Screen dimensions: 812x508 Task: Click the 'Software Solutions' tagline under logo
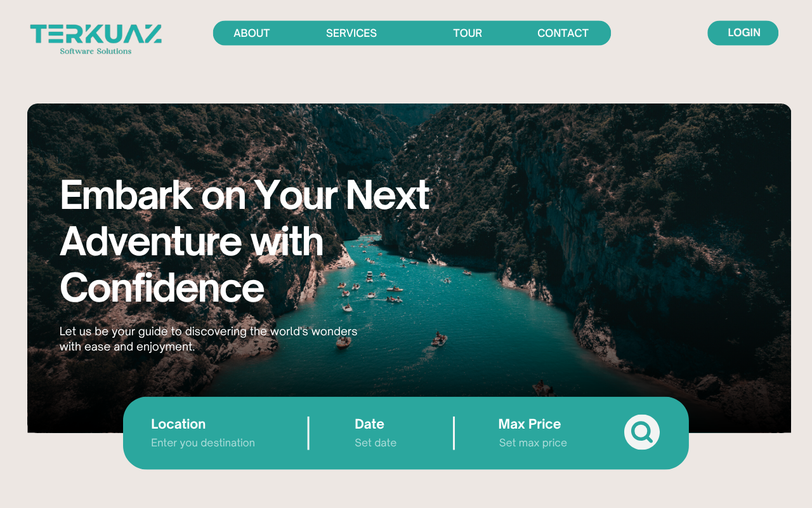(x=96, y=51)
